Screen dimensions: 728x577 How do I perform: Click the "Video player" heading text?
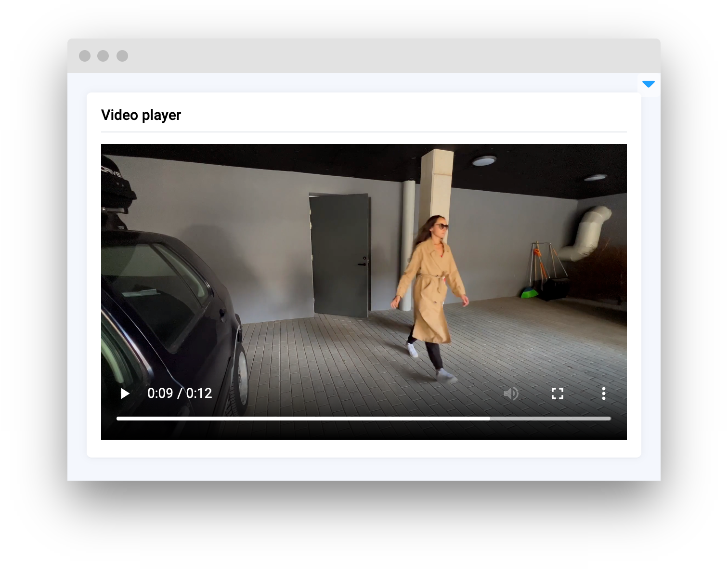point(141,115)
